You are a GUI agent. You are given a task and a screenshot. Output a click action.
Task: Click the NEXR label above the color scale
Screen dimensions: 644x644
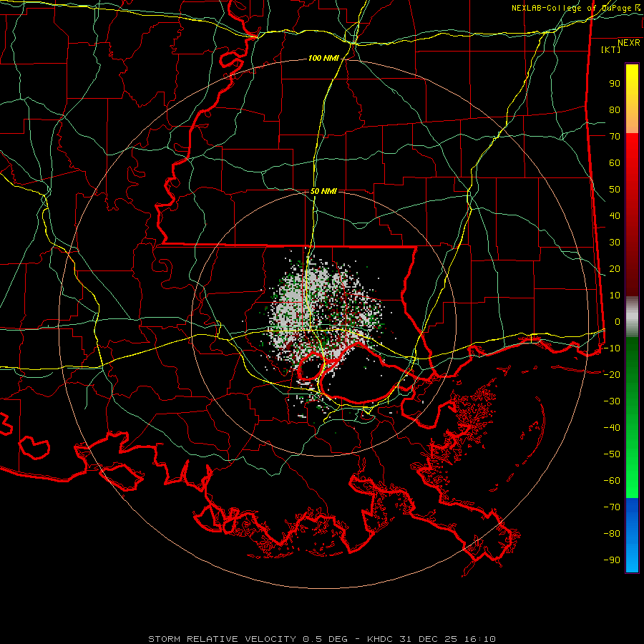pos(629,43)
